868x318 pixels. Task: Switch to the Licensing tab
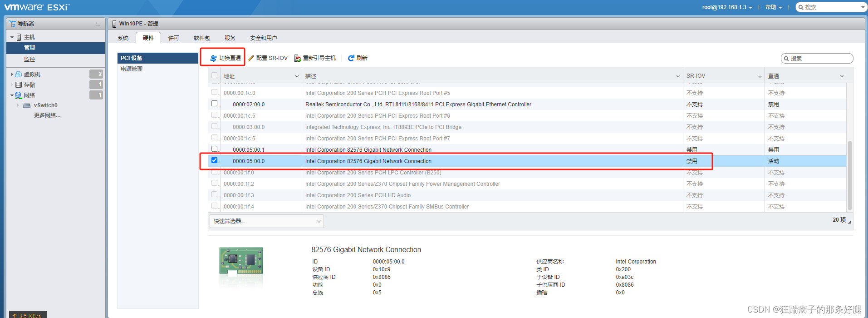pos(174,38)
